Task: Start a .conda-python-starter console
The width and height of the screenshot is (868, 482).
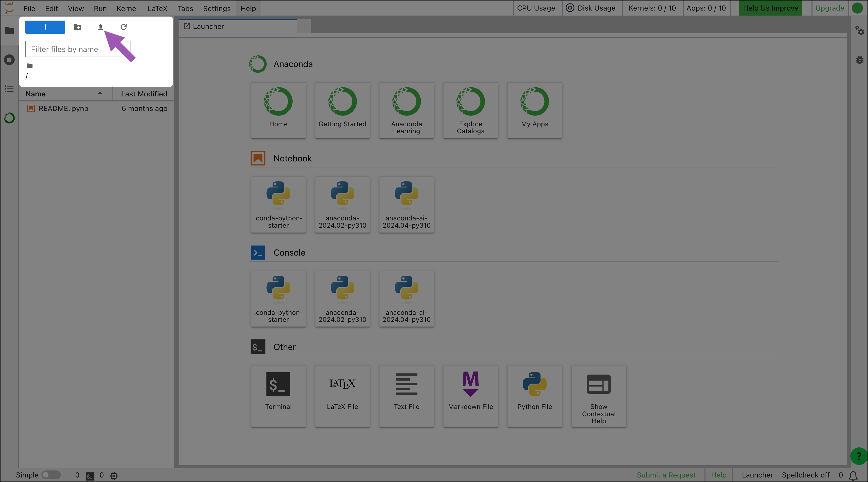Action: (x=278, y=299)
